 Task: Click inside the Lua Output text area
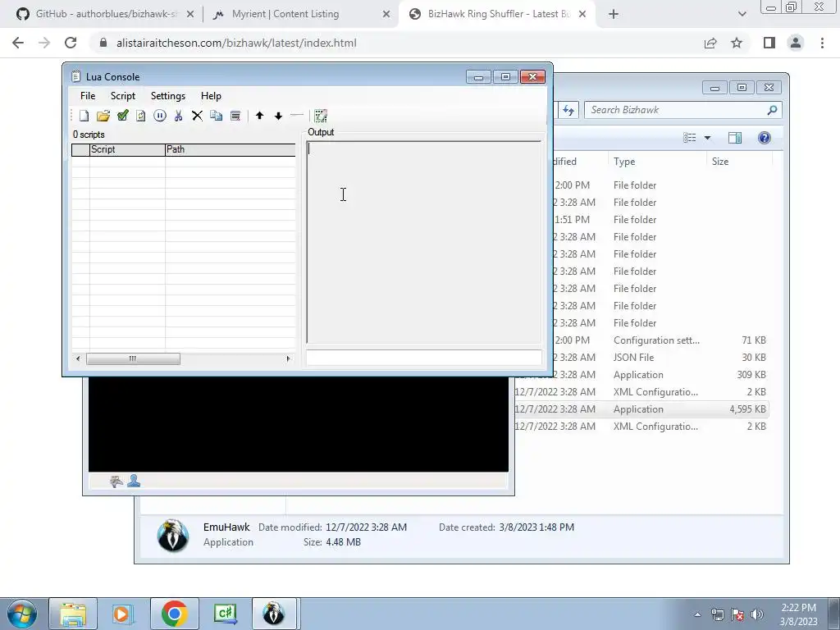tap(424, 242)
